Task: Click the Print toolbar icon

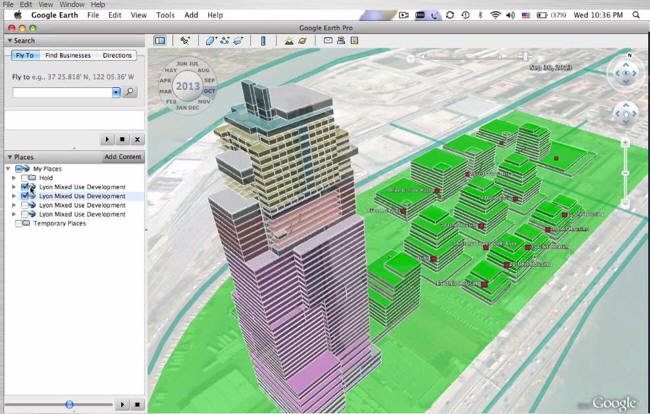Action: [x=341, y=40]
